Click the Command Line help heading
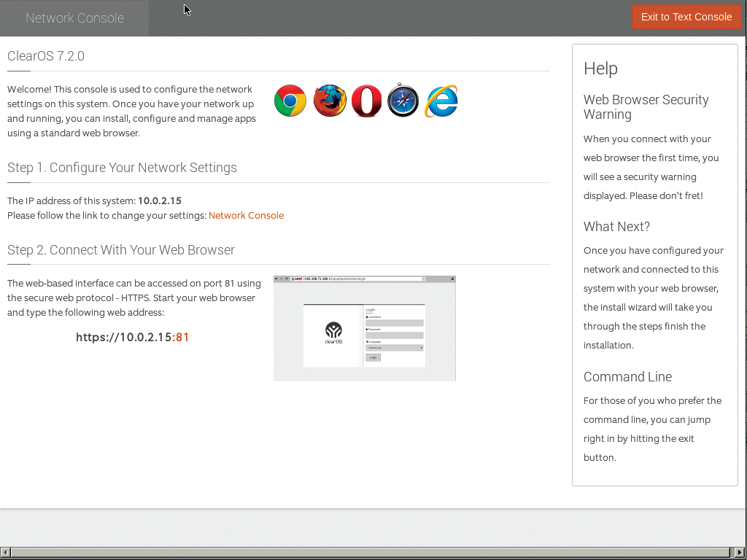This screenshot has width=747, height=560. pyautogui.click(x=627, y=377)
